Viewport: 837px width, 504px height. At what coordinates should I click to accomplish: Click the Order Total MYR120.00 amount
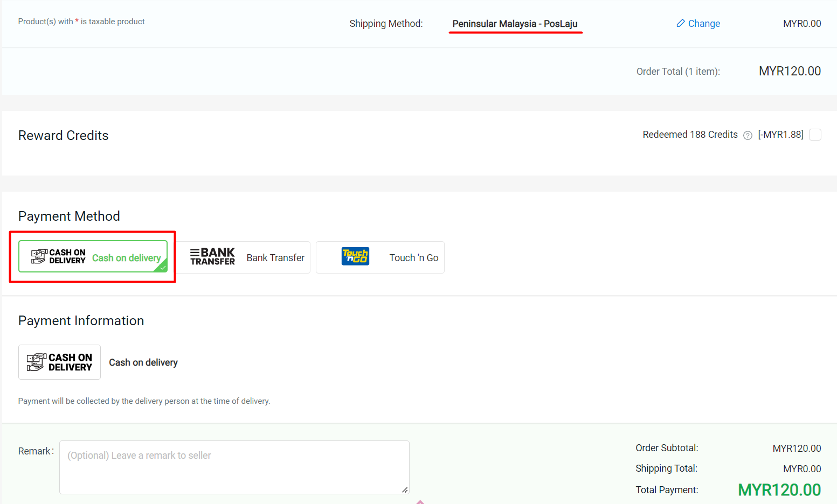tap(790, 71)
